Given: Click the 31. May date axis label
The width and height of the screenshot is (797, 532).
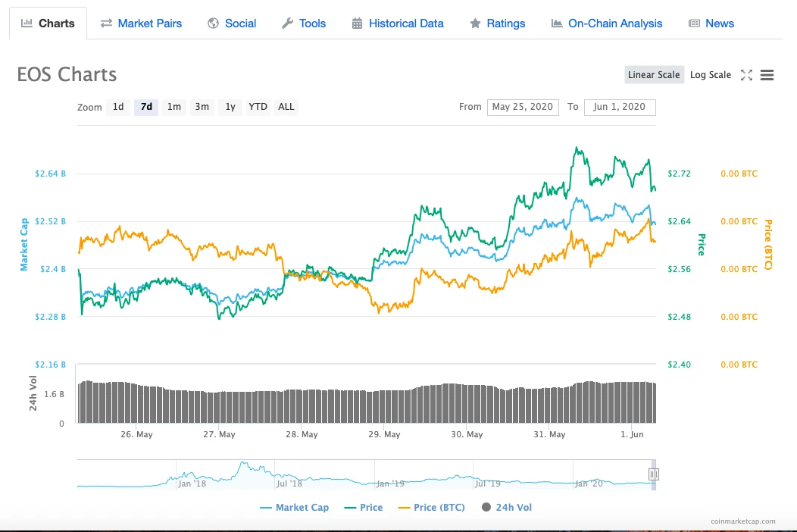Looking at the screenshot, I should point(549,434).
